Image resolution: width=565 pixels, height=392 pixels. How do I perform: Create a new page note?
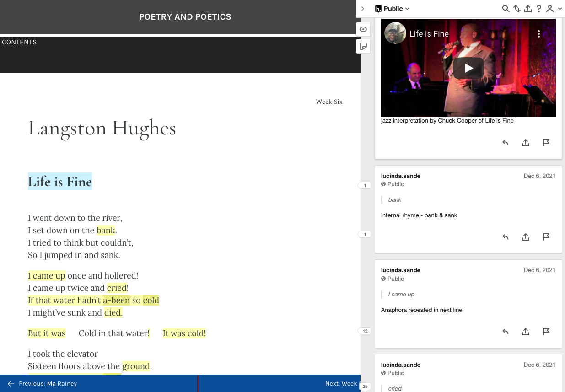tap(363, 46)
